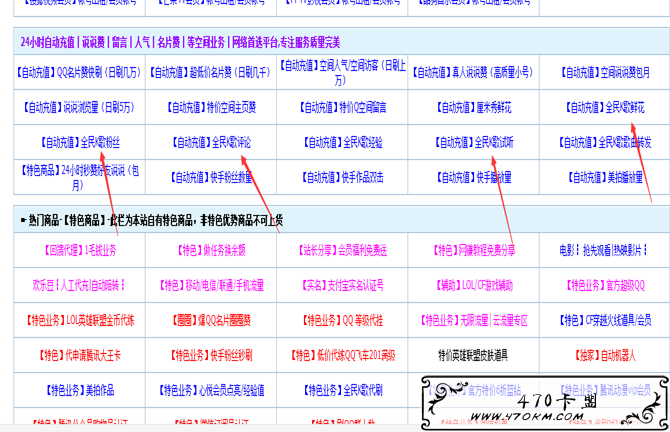
Task: Select 【圈圈】爆QQ名片圈圈赞 link
Action: 211,320
